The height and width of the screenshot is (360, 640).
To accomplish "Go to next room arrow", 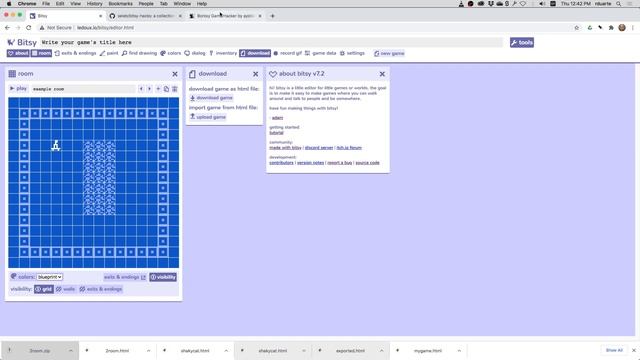I will (149, 89).
